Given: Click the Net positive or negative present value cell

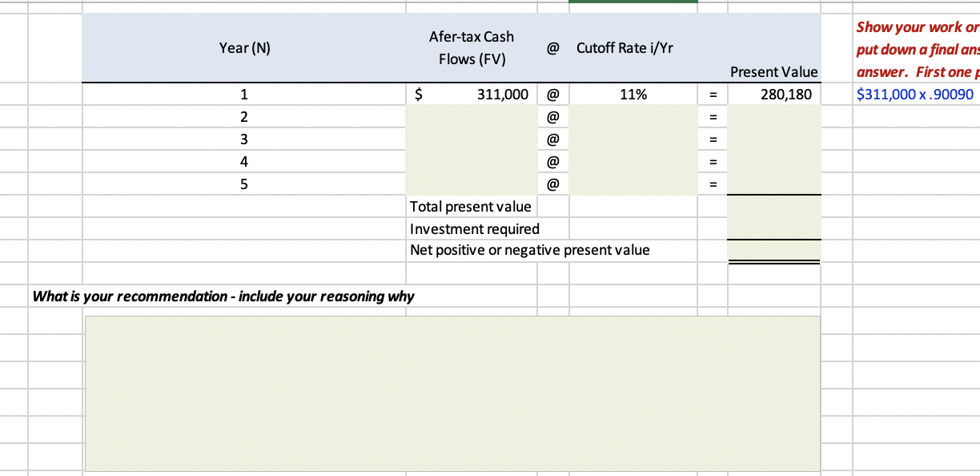Looking at the screenshot, I should tap(529, 249).
